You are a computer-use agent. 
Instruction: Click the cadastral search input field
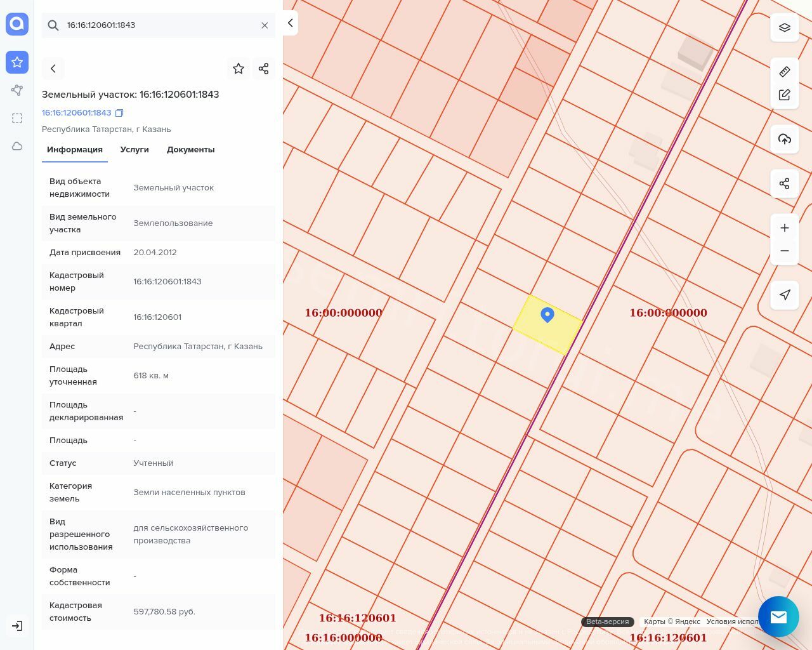pos(159,25)
